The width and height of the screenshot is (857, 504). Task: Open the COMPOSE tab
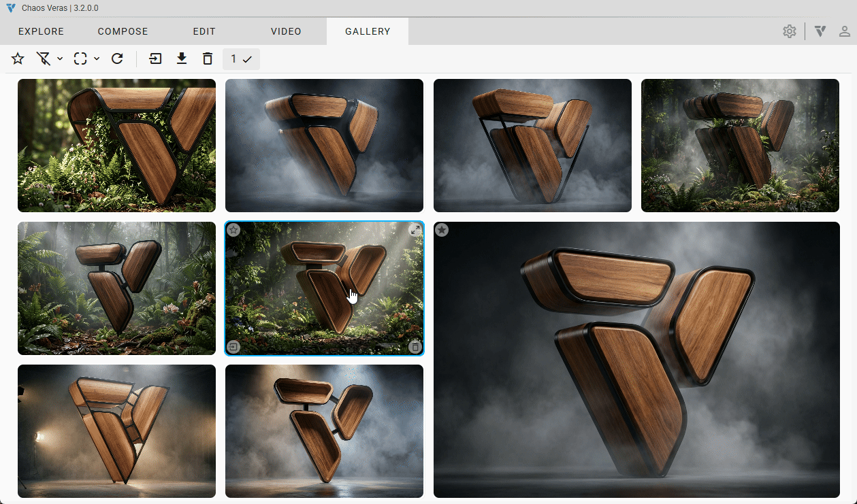point(123,31)
